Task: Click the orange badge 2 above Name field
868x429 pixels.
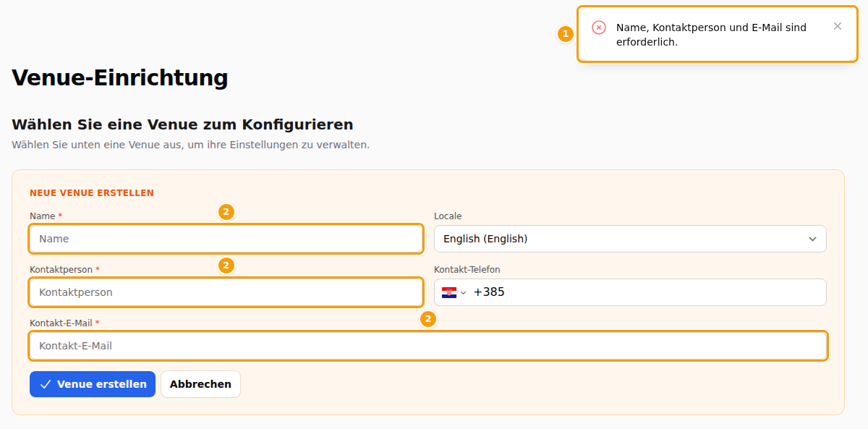Action: 226,212
